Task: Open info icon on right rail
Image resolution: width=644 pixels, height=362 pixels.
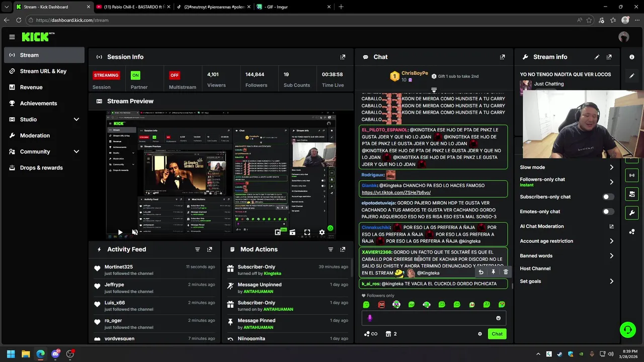Action: pyautogui.click(x=632, y=57)
